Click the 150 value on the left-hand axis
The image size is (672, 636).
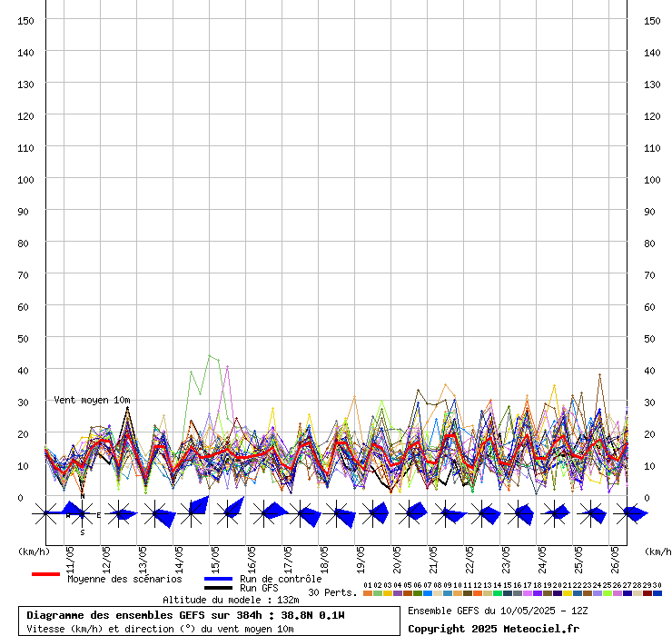[x=25, y=21]
